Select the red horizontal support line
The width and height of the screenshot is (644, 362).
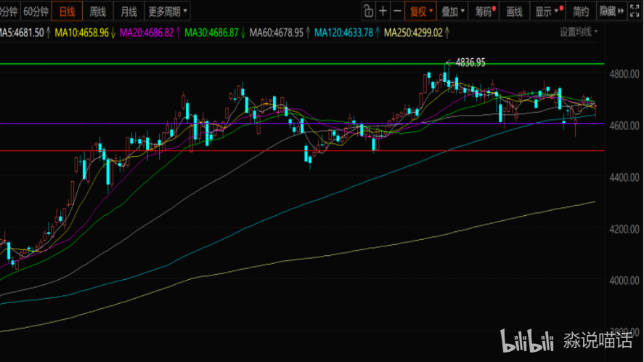[302, 150]
